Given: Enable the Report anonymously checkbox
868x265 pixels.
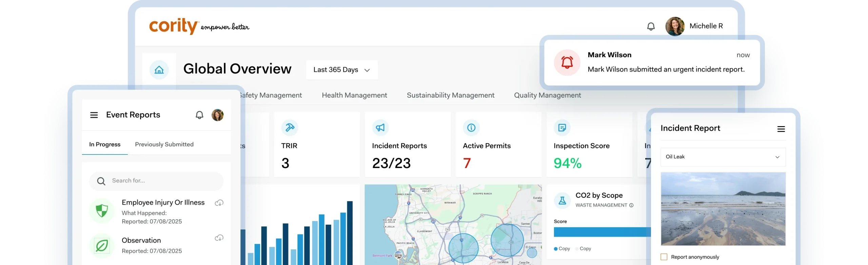Looking at the screenshot, I should coord(664,257).
